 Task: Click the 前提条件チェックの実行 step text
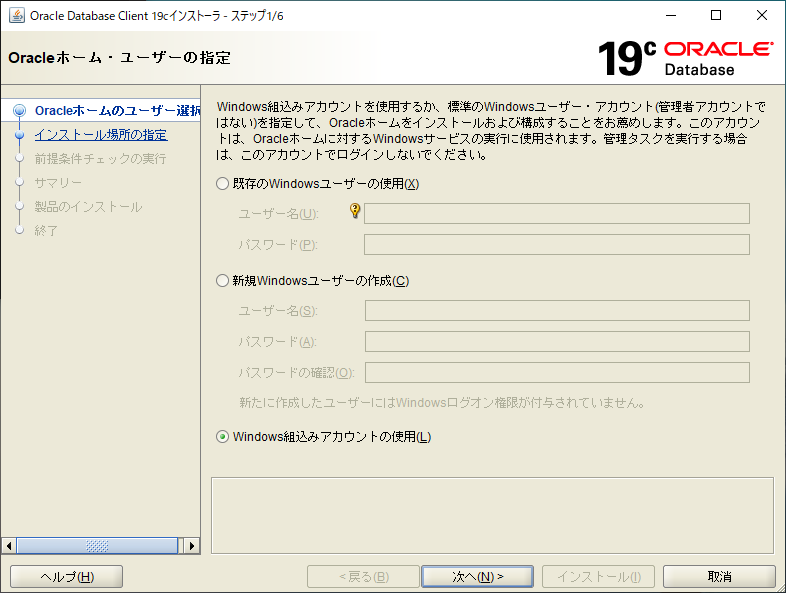[100, 159]
